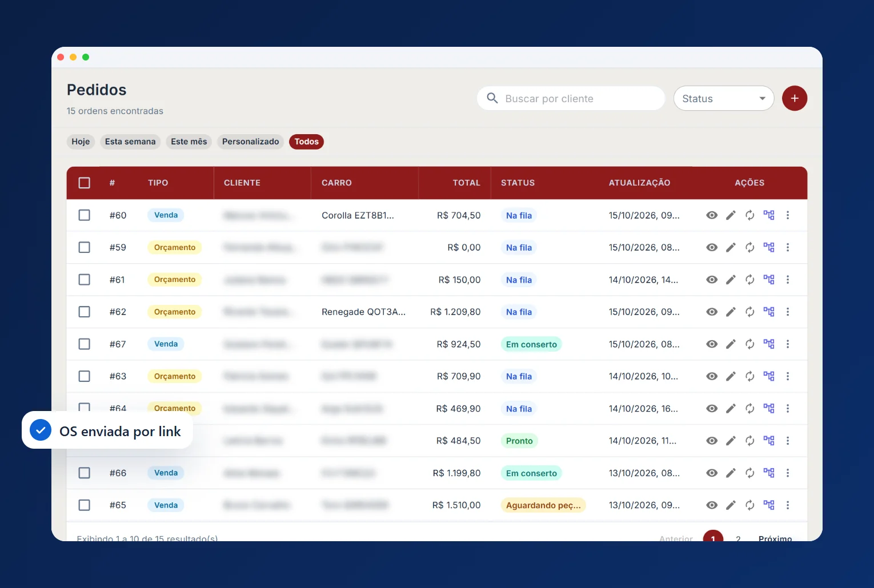Click the Pronto status badge
This screenshot has width=874, height=588.
[x=519, y=441]
